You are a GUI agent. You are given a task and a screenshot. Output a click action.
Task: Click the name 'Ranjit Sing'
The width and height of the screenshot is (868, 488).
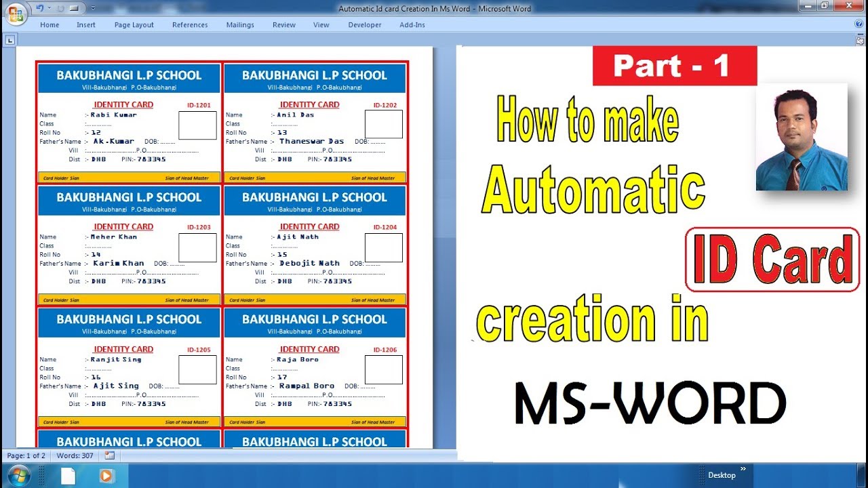tap(116, 360)
